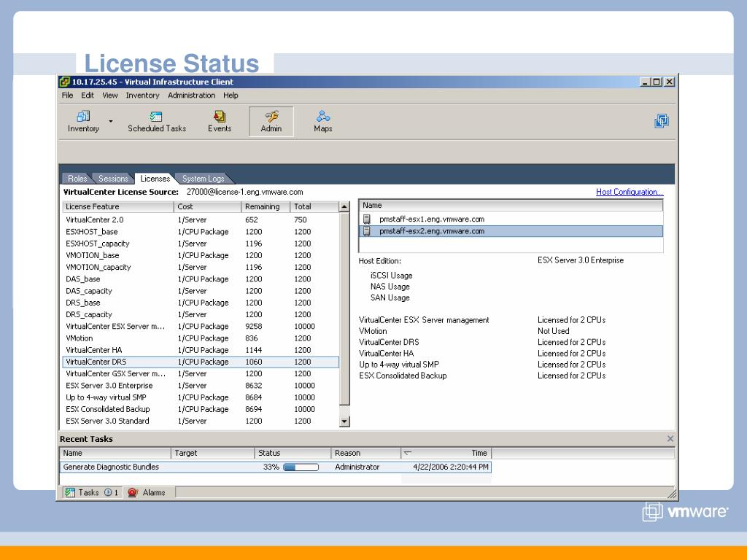This screenshot has width=747, height=560.
Task: Click the VMware icon at toolbar right
Action: (x=662, y=121)
